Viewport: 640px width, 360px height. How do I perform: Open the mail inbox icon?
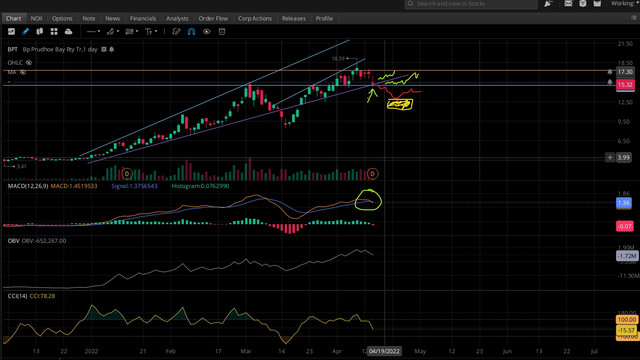[x=568, y=4]
